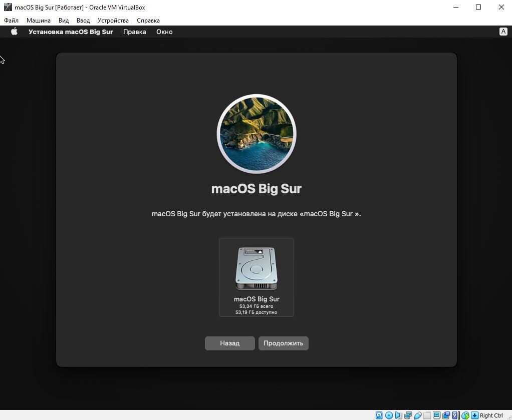Click the display indicator icon

pyautogui.click(x=436, y=415)
